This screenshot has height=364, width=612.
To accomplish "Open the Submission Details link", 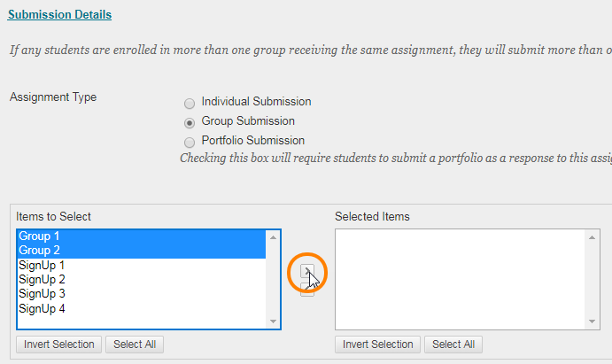I will [59, 15].
